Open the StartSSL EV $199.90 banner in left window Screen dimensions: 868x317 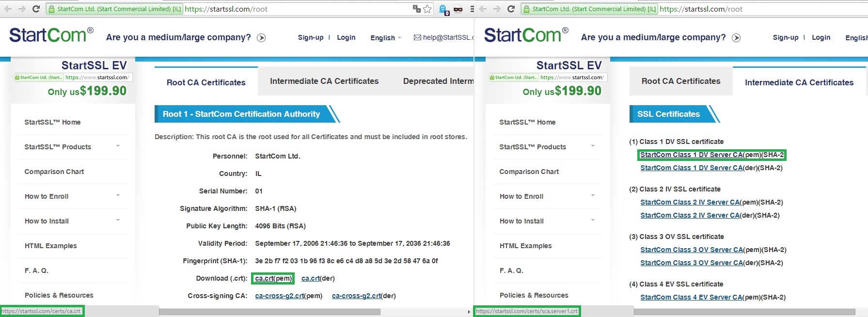click(73, 79)
